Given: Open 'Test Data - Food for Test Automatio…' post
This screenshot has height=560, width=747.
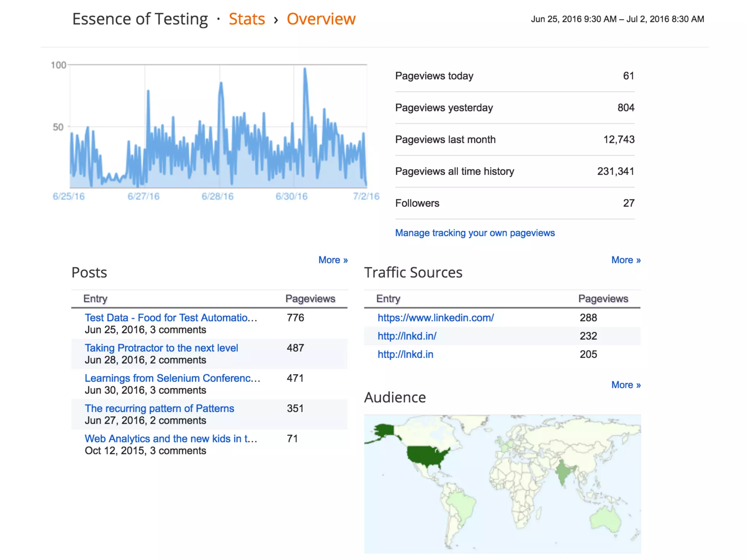Looking at the screenshot, I should (x=171, y=318).
